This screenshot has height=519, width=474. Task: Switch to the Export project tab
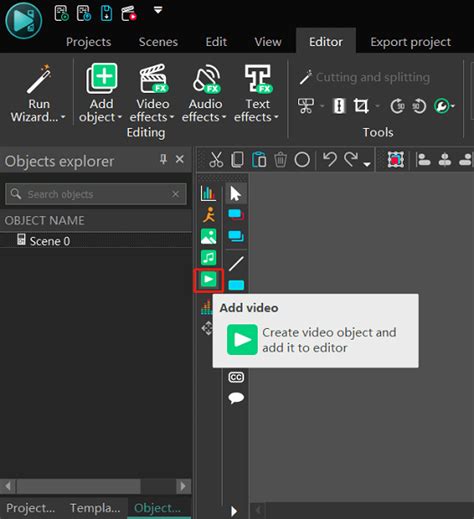coord(410,42)
